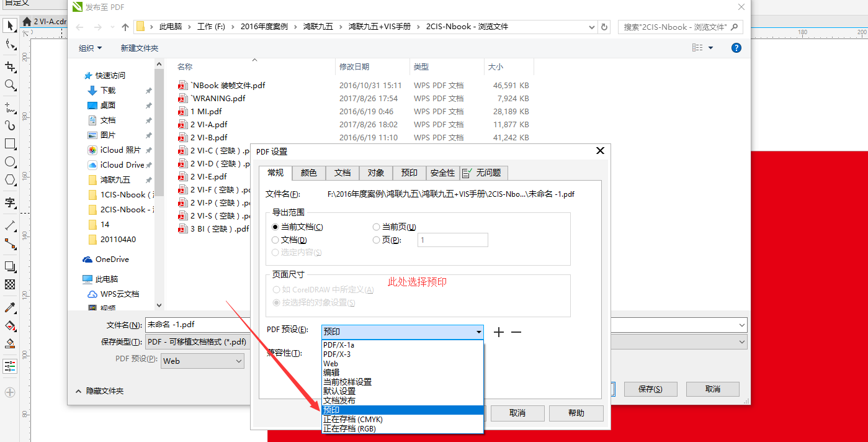Select the Pick tool in the toolbox
868x442 pixels.
coord(10,25)
